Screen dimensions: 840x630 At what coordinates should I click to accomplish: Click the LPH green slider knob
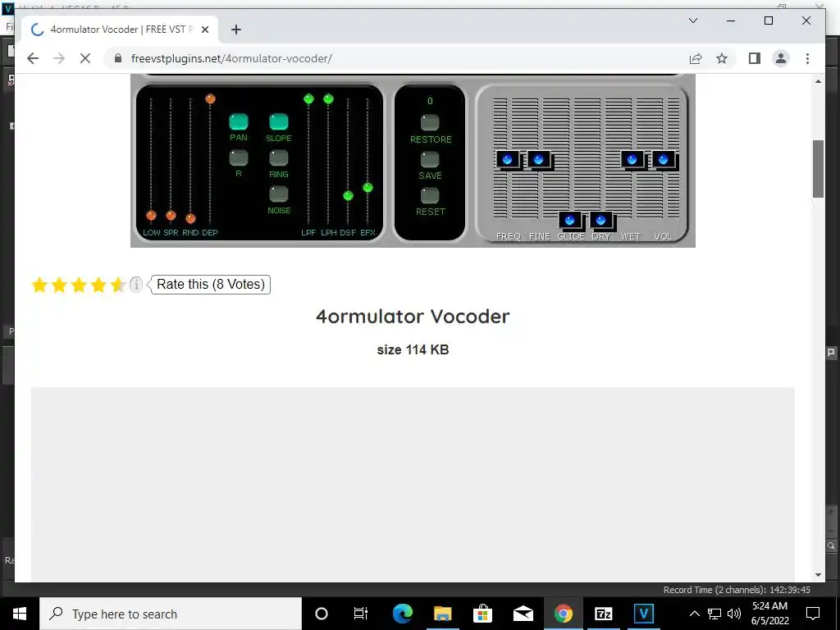[328, 98]
